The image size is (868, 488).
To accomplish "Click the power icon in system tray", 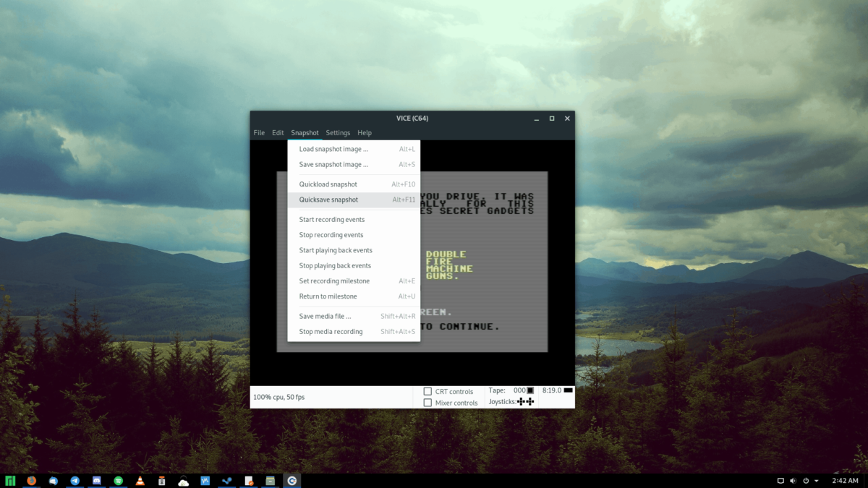I will [805, 481].
